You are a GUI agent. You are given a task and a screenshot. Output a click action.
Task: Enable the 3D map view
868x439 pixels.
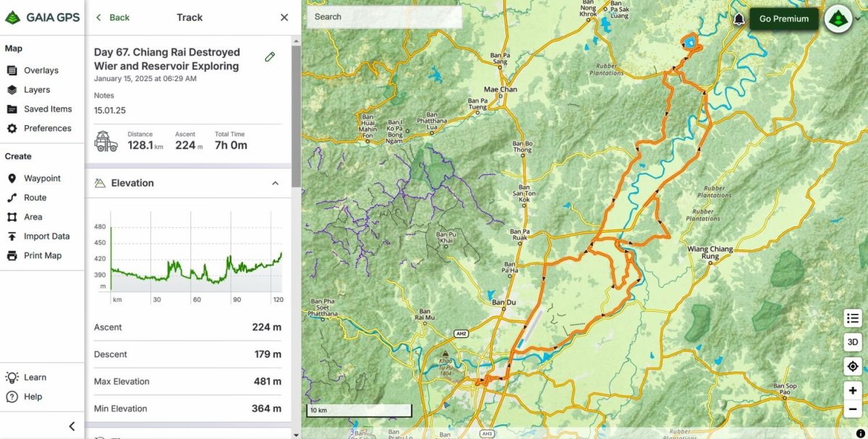pos(852,342)
